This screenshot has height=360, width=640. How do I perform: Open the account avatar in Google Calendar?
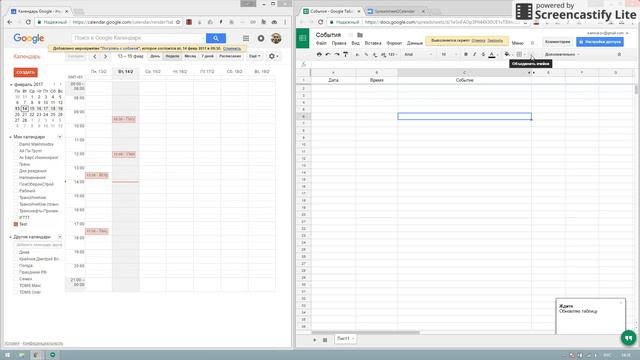pos(276,38)
